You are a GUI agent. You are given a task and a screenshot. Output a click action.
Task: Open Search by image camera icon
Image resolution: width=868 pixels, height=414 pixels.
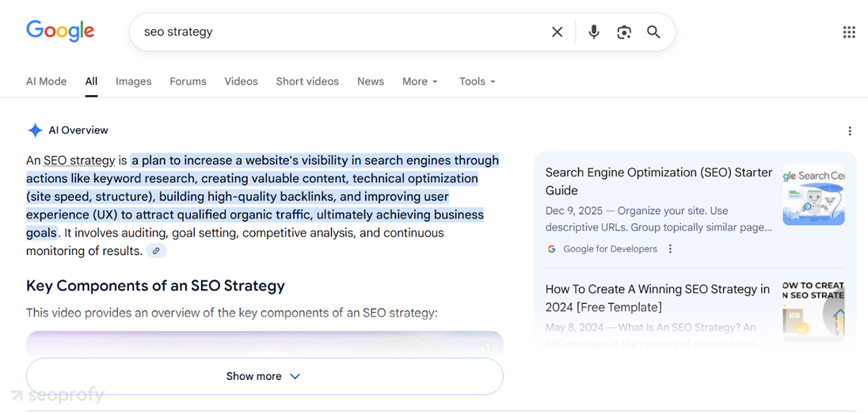pyautogui.click(x=624, y=32)
